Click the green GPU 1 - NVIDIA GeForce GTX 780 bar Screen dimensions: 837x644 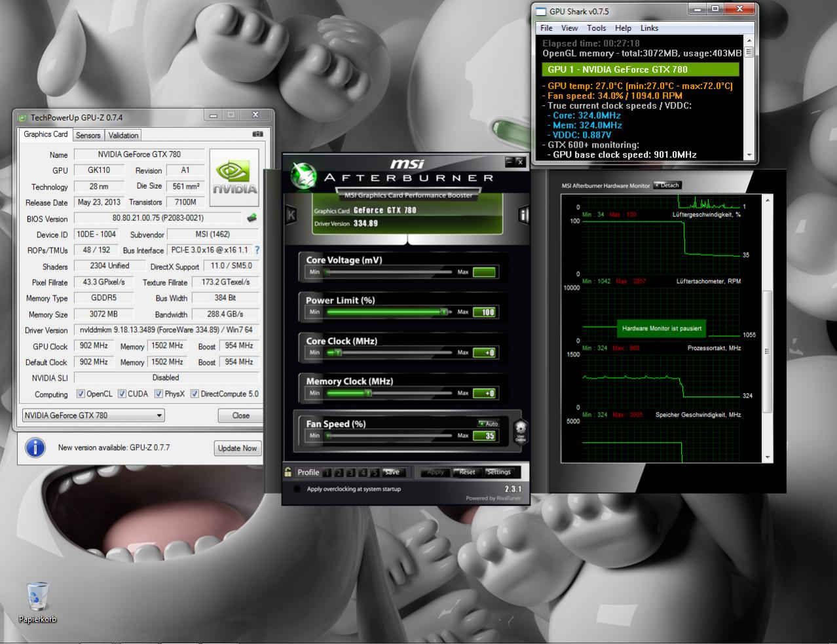tap(641, 69)
